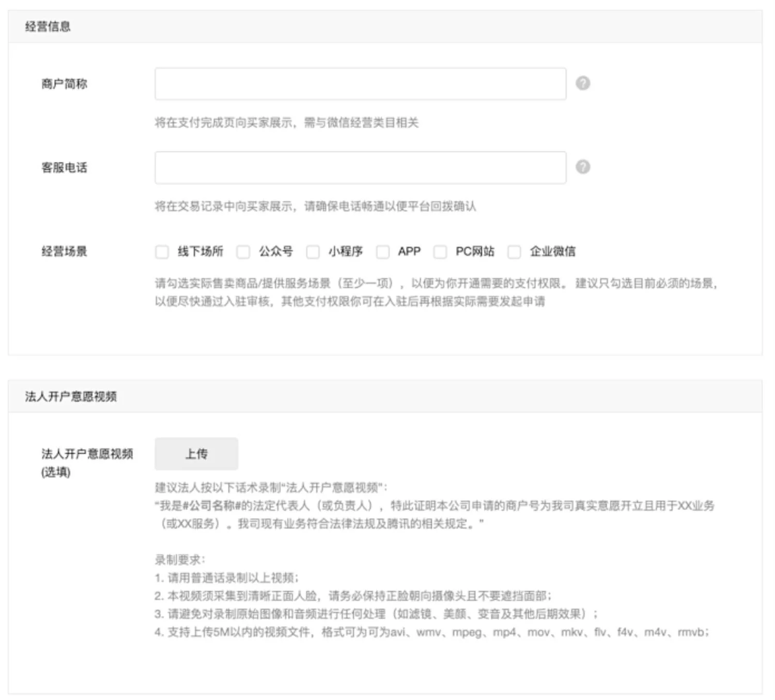Check the 企业微信 scenario option
The height and width of the screenshot is (700, 775).
point(514,252)
